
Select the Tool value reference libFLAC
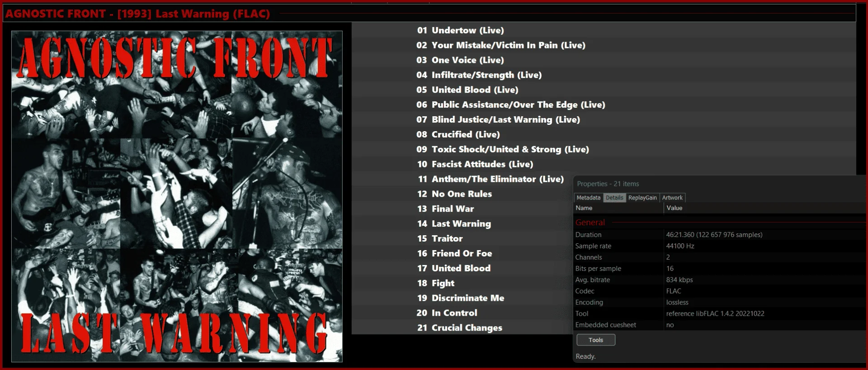[x=715, y=314]
